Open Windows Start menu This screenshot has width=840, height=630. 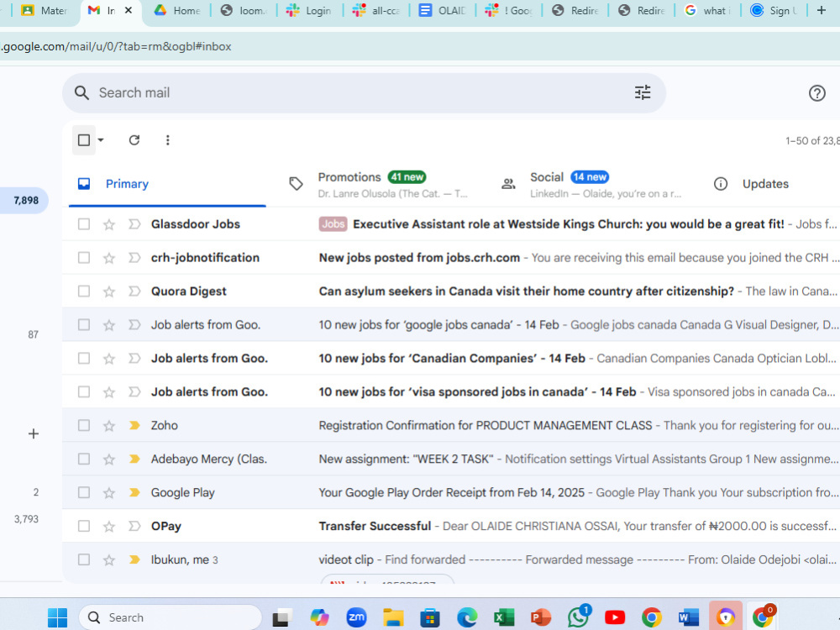[x=57, y=617]
